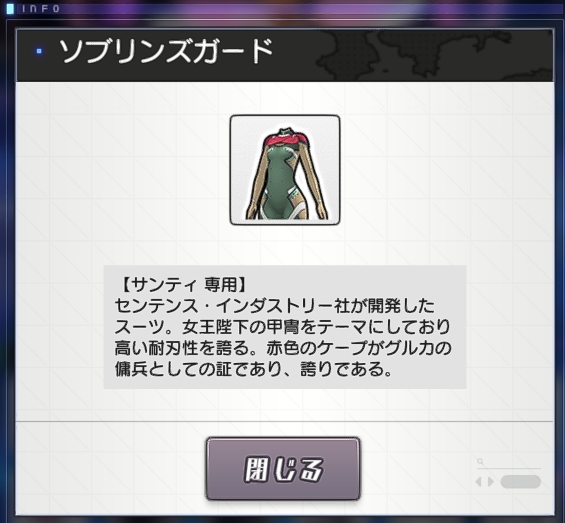Click the description line starting 傭兵としての証
This screenshot has height=523, width=565.
point(254,369)
